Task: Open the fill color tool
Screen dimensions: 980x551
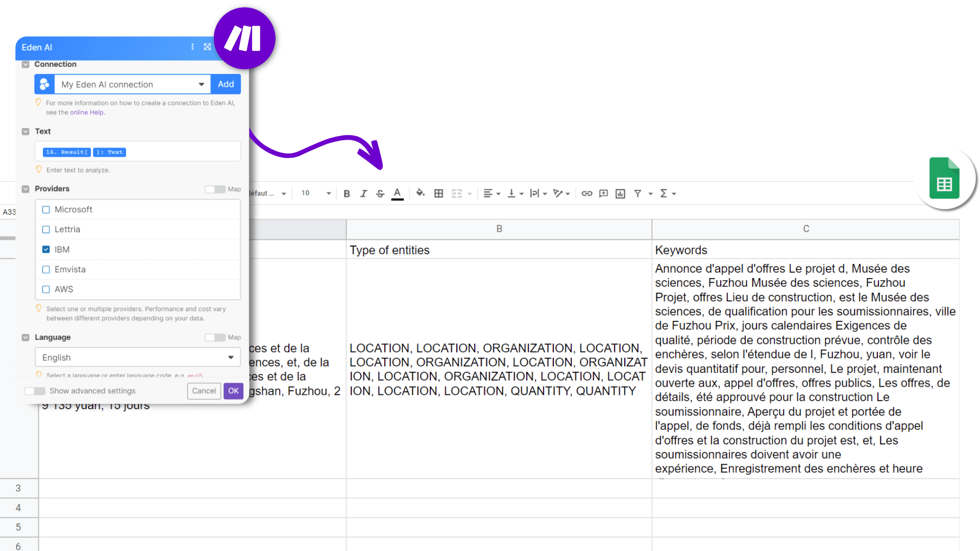Action: [x=420, y=193]
